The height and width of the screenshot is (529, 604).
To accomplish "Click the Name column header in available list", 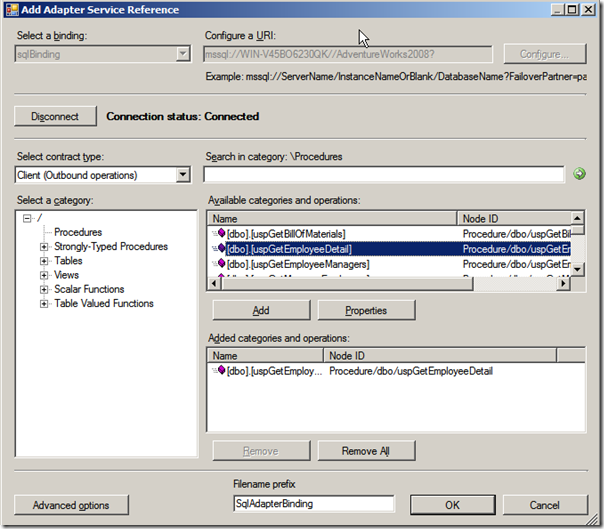I will (332, 218).
